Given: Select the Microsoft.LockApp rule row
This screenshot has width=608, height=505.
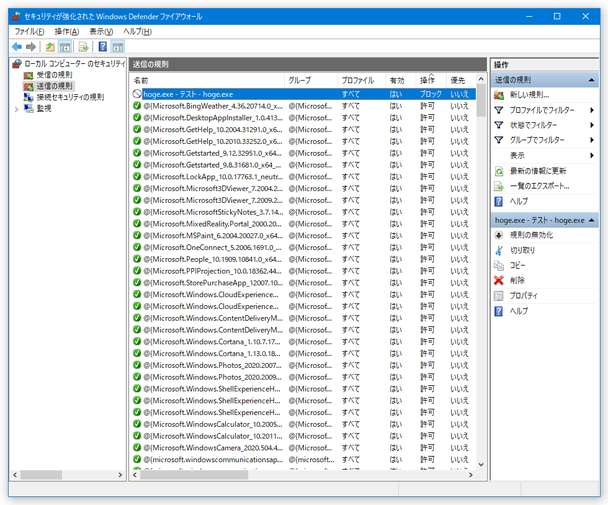Looking at the screenshot, I should point(304,176).
